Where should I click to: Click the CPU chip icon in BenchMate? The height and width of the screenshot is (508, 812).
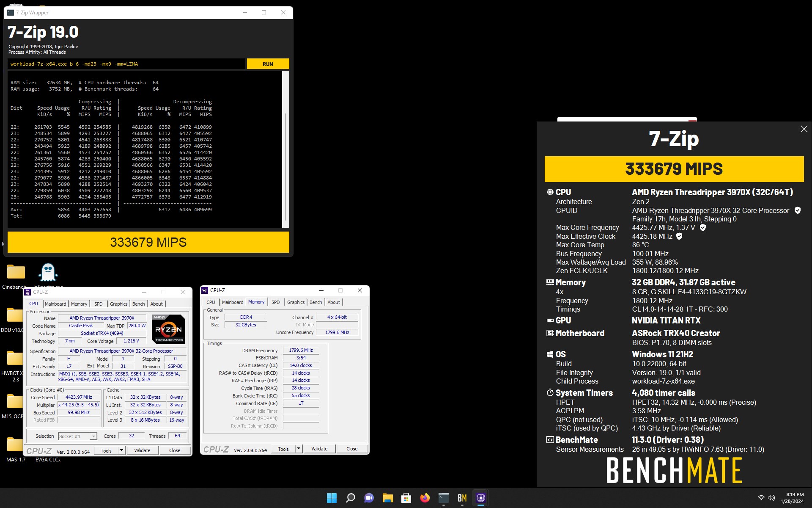[x=550, y=192]
